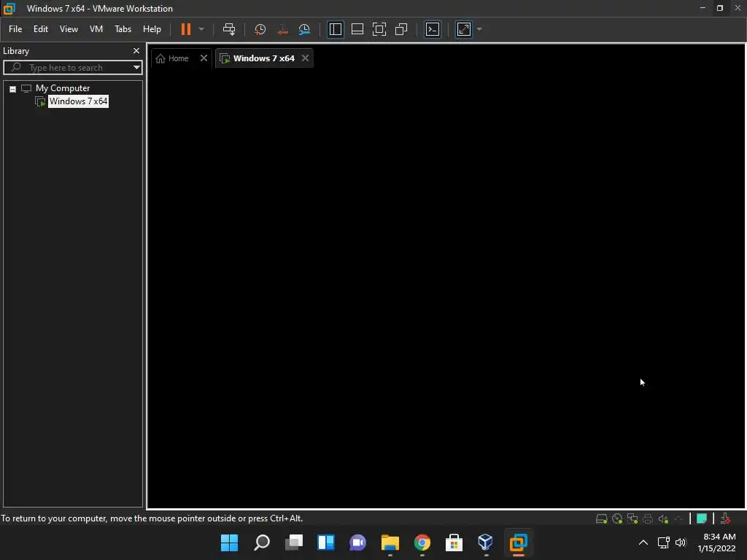Image resolution: width=747 pixels, height=560 pixels.
Task: Click the USB device status icon
Action: click(678, 519)
